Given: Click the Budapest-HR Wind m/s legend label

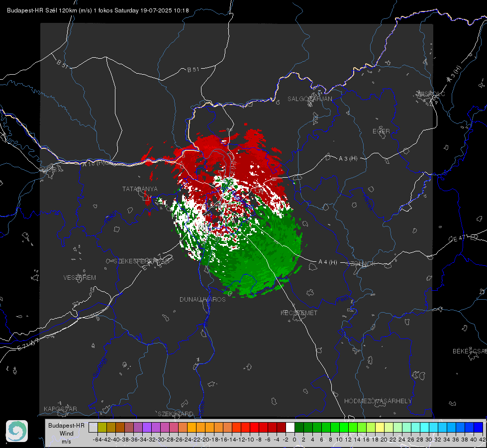Looking at the screenshot, I should [x=67, y=433].
